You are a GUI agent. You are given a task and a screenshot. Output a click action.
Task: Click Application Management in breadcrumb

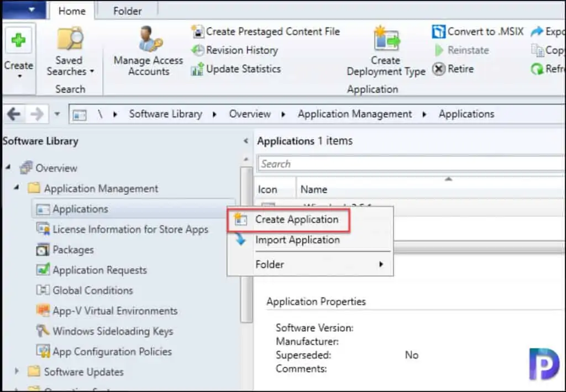[355, 114]
